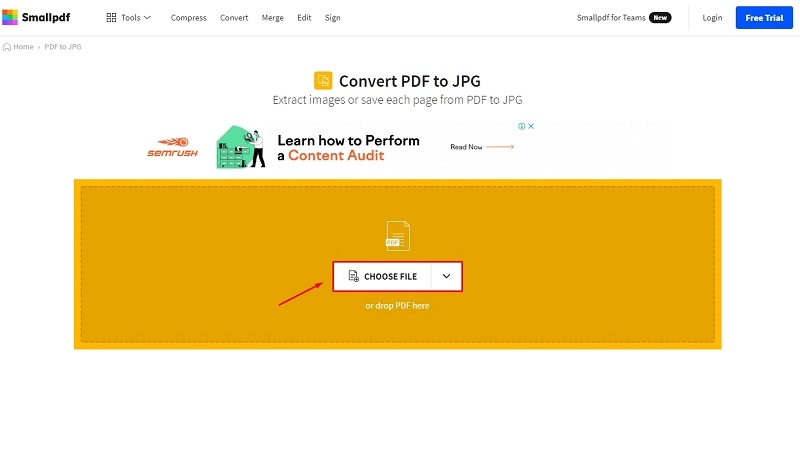Open the Edit menu item
Image resolution: width=800 pixels, height=450 pixels.
[x=304, y=18]
